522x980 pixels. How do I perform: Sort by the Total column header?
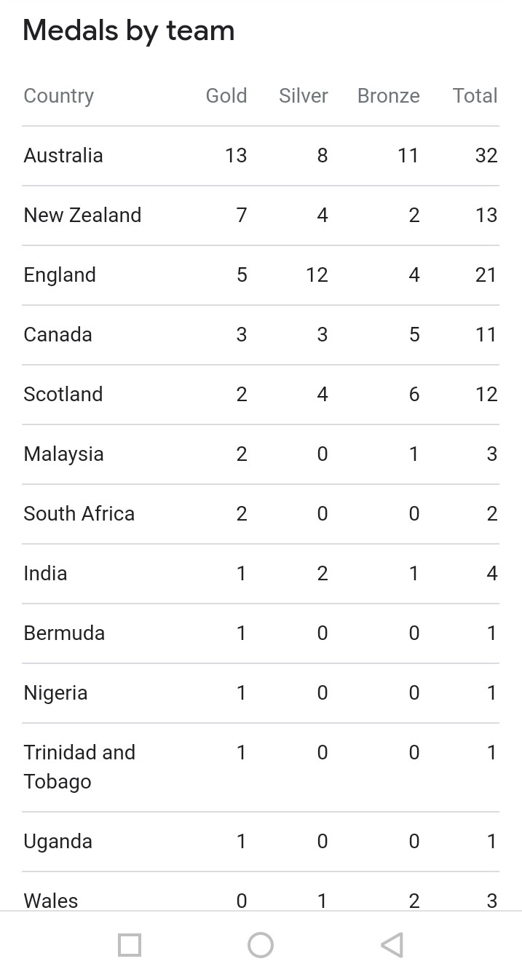click(475, 95)
